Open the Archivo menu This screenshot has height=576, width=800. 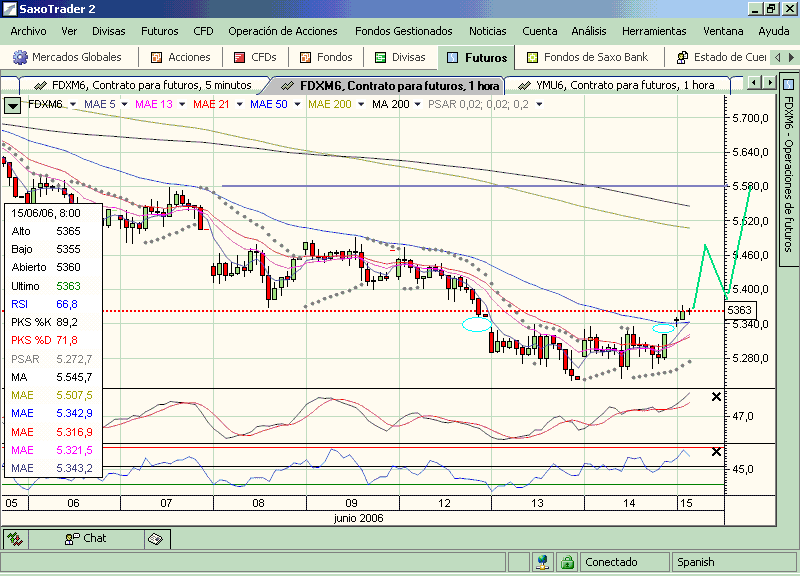[x=28, y=31]
